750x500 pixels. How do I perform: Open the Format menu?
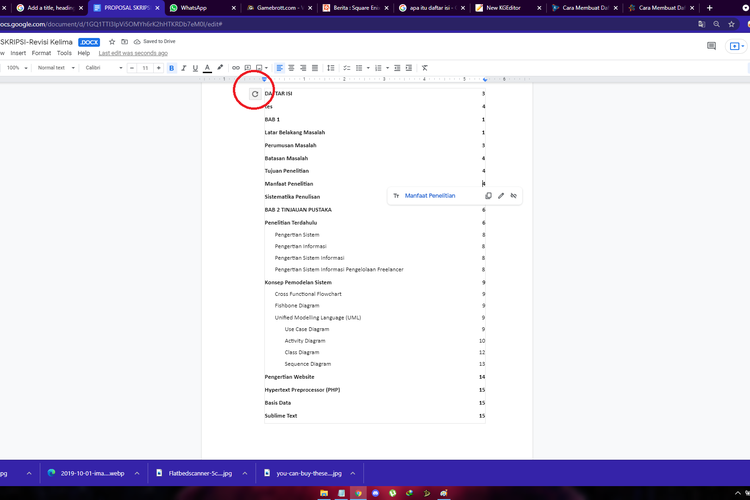click(41, 53)
